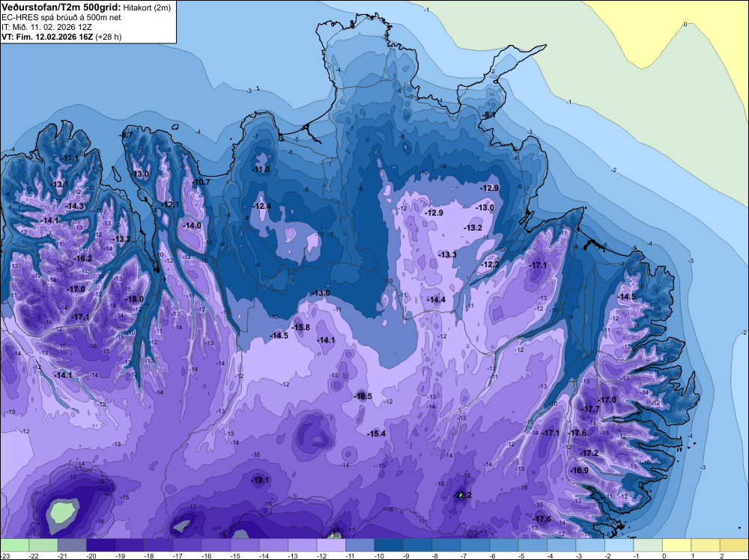This screenshot has width=749, height=560.
Task: Click the -14.4 temperature label
Action: coord(436,299)
